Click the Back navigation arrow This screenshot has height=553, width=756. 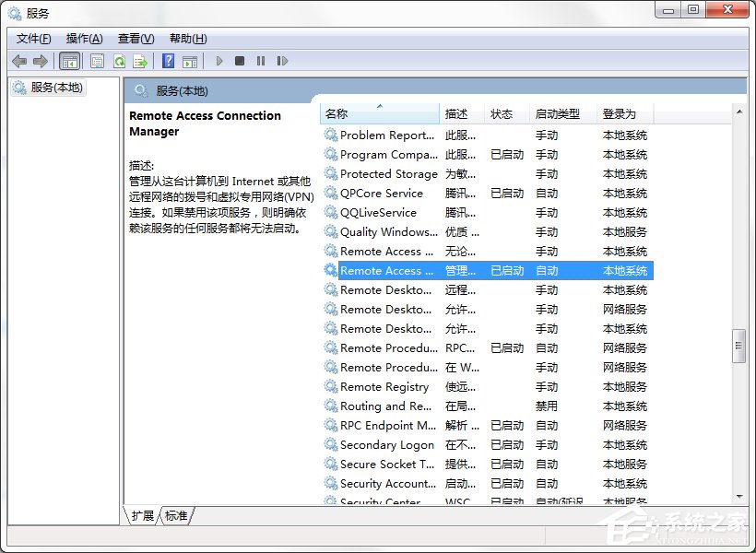(x=18, y=61)
